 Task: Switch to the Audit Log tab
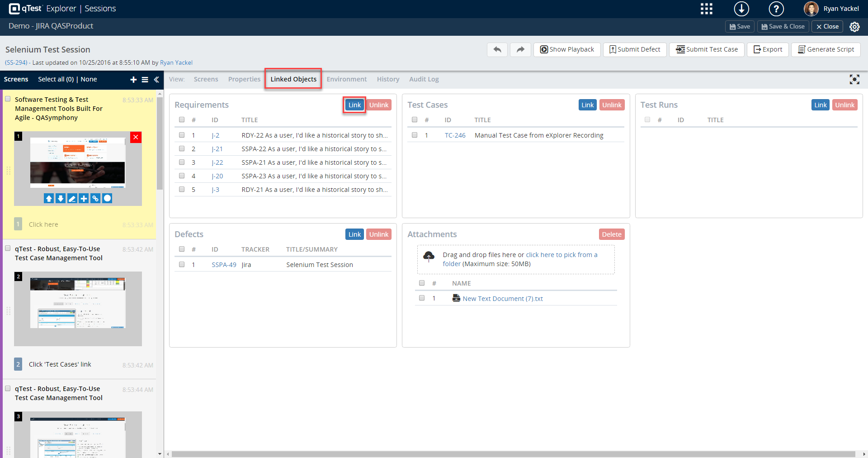424,79
